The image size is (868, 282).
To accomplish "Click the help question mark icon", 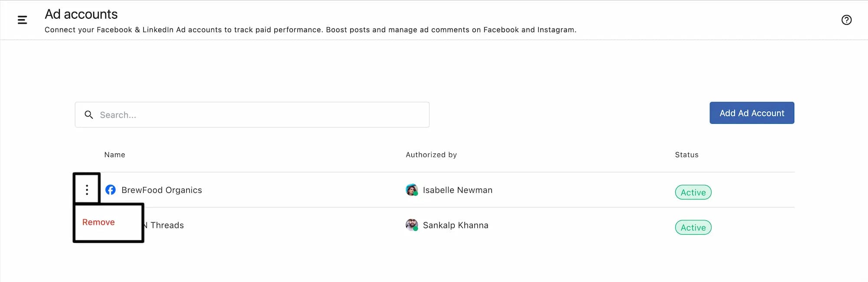I will tap(846, 20).
